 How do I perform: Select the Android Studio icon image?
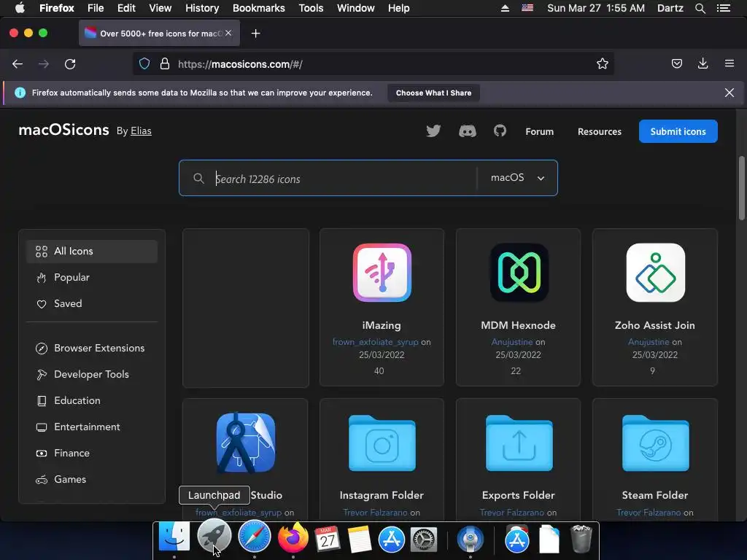pyautogui.click(x=245, y=443)
